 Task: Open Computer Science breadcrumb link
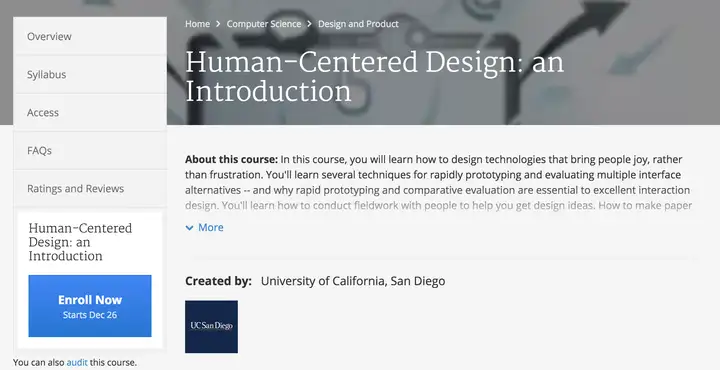264,24
